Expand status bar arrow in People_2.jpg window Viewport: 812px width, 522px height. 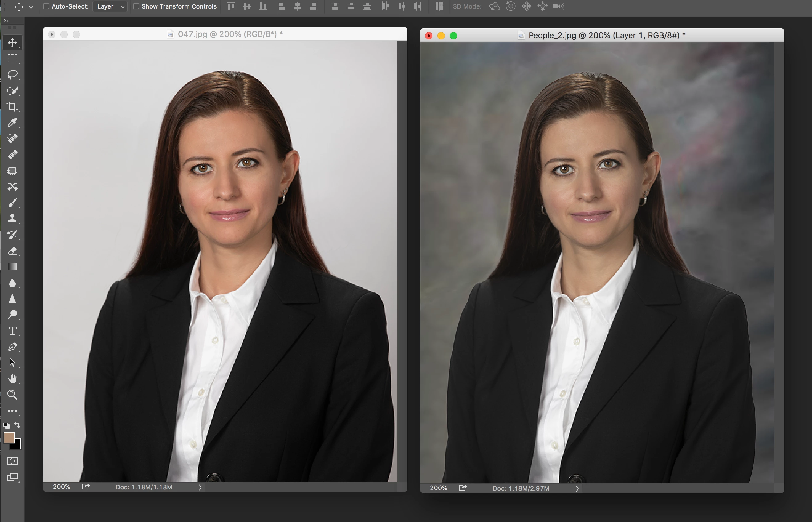577,488
